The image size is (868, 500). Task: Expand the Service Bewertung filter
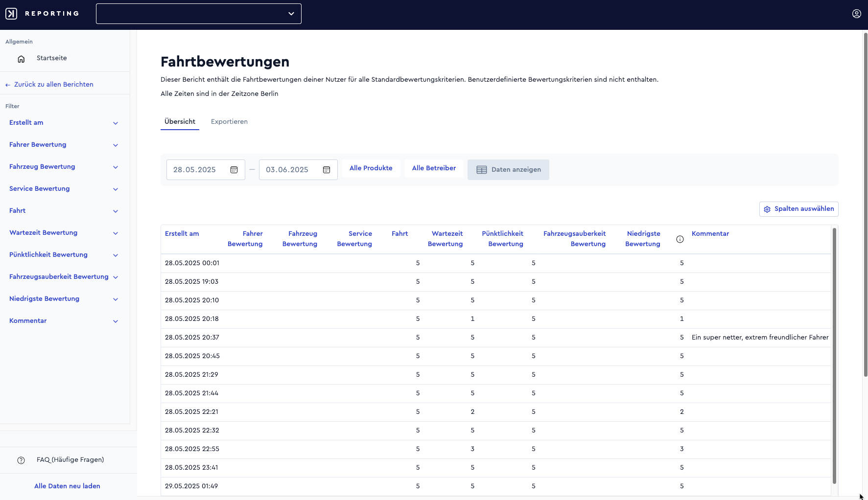64,189
